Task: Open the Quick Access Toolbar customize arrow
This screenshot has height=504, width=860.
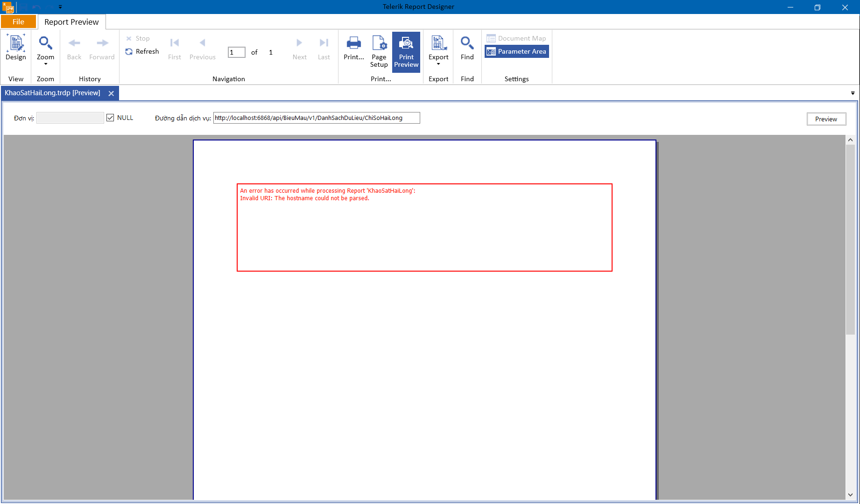Action: [x=60, y=7]
